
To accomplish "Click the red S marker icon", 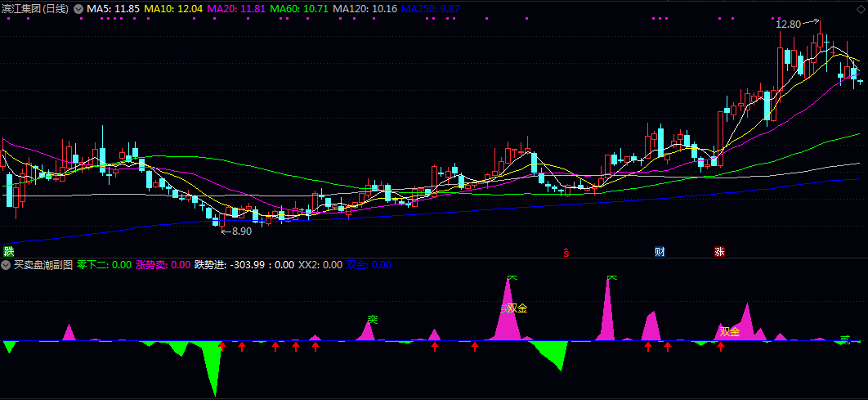I will point(566,253).
